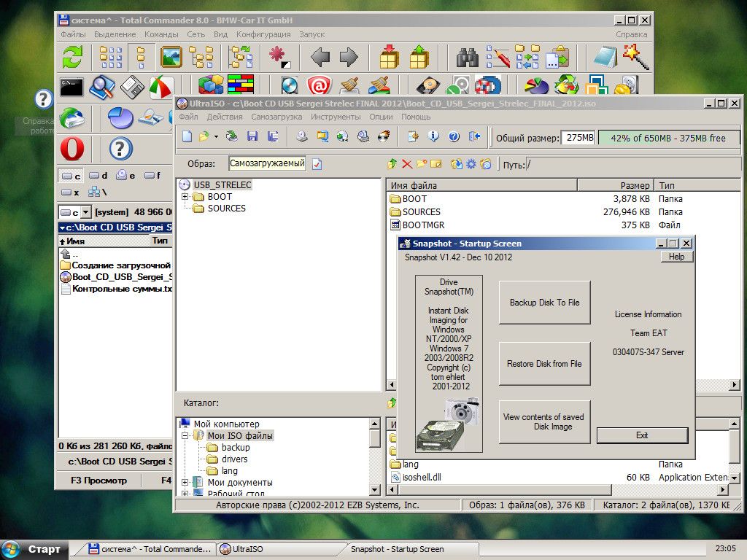Screen dimensions: 747x560
Task: Create a new image in UltraISO toolbar
Action: 187,137
